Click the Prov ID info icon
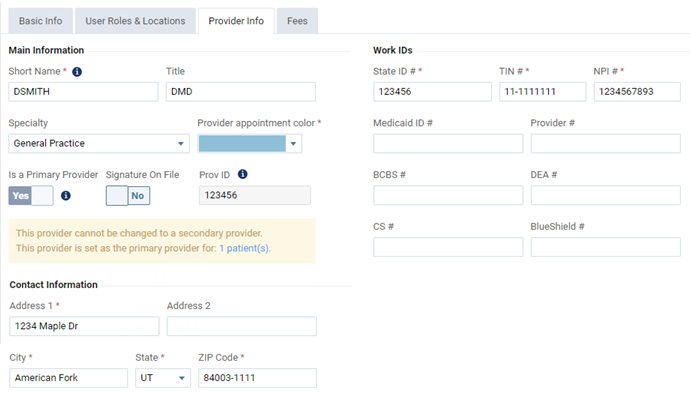Image resolution: width=690 pixels, height=397 pixels. click(x=242, y=174)
